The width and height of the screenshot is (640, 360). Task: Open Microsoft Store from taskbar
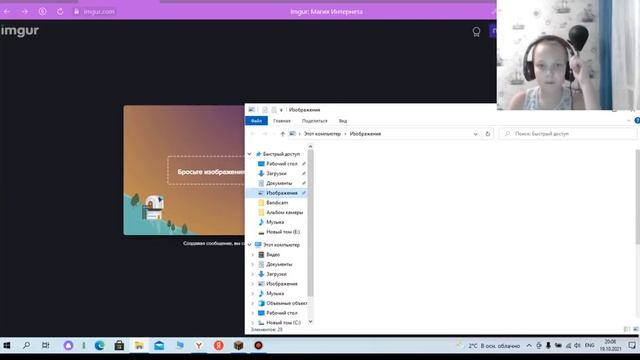[x=119, y=346]
